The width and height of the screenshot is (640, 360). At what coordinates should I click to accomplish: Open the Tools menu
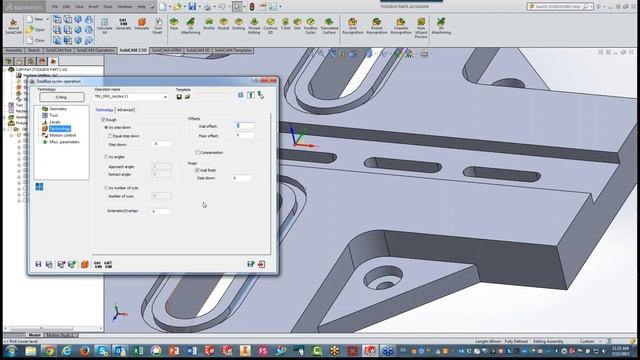108,7
